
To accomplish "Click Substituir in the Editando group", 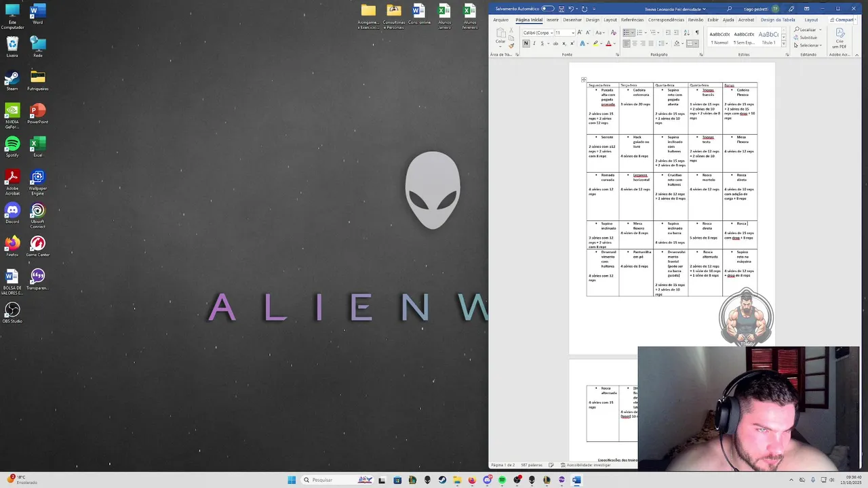I will tap(806, 37).
